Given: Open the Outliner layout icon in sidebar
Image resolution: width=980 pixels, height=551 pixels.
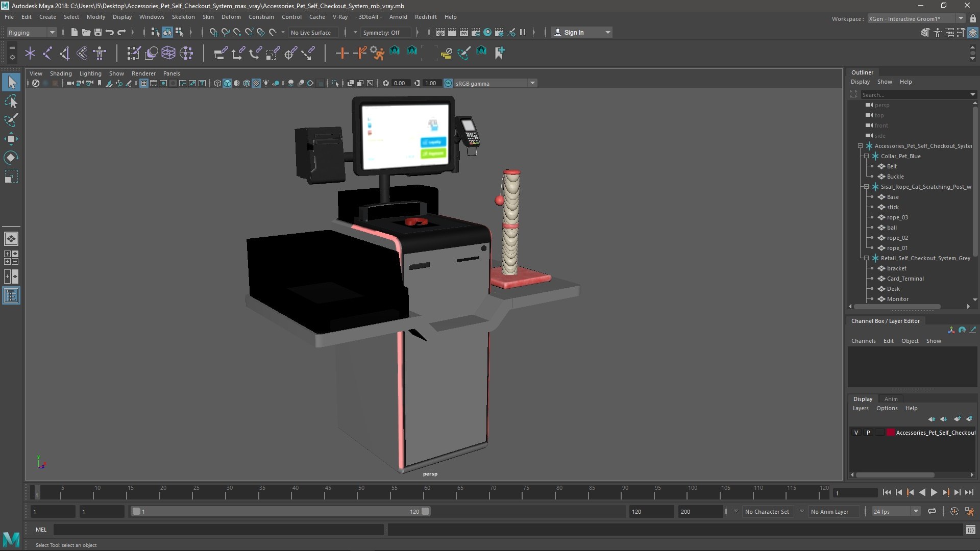Looking at the screenshot, I should coord(11,295).
